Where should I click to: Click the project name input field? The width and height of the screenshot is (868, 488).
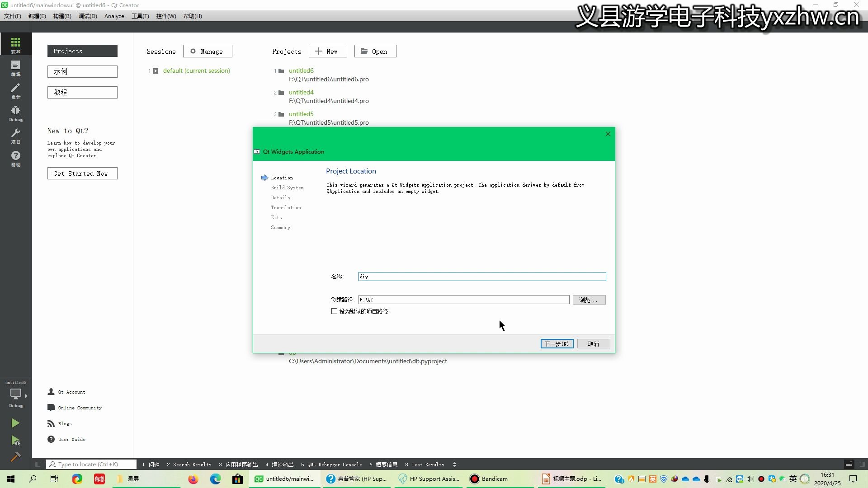(482, 277)
